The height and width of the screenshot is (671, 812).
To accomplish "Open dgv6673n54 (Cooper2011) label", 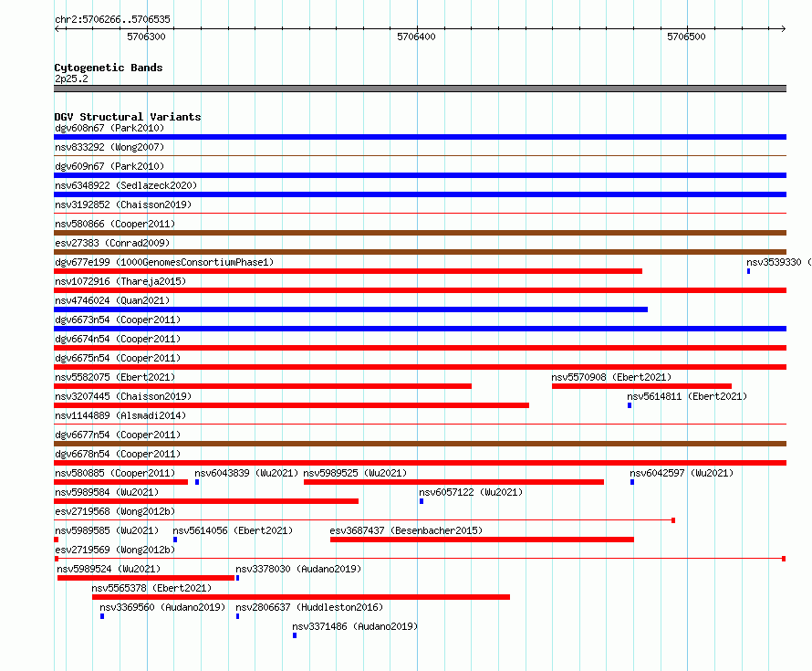I will point(118,320).
